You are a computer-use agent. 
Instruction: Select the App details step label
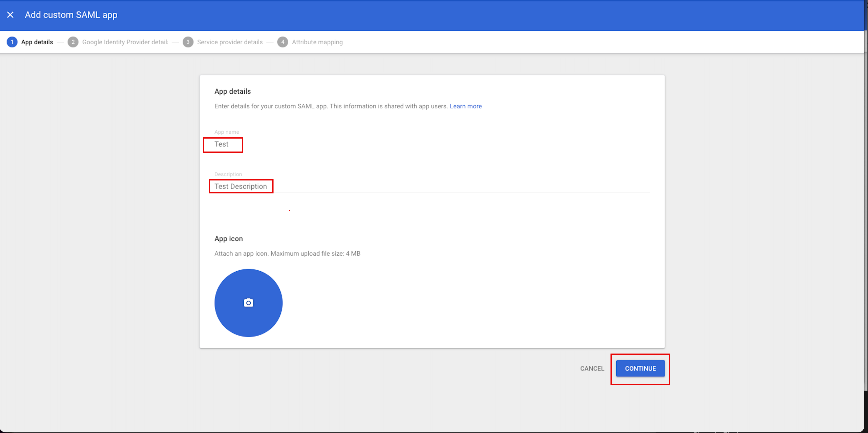click(x=37, y=42)
